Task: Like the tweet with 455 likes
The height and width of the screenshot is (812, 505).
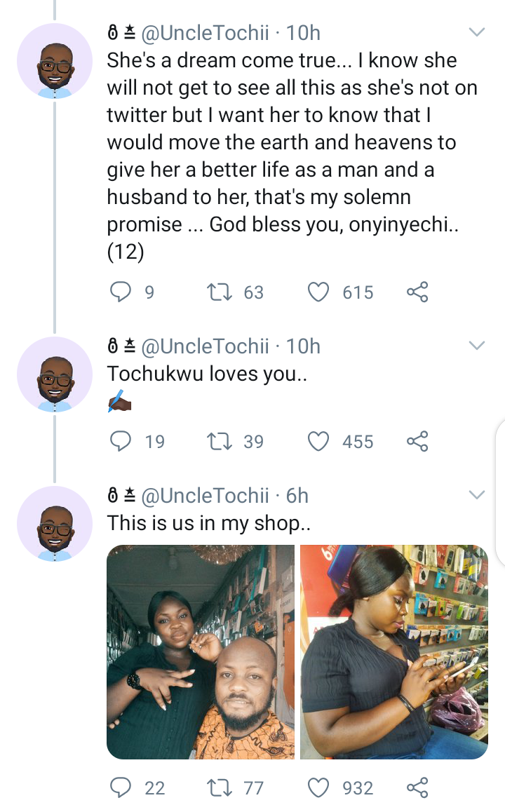Action: (318, 441)
